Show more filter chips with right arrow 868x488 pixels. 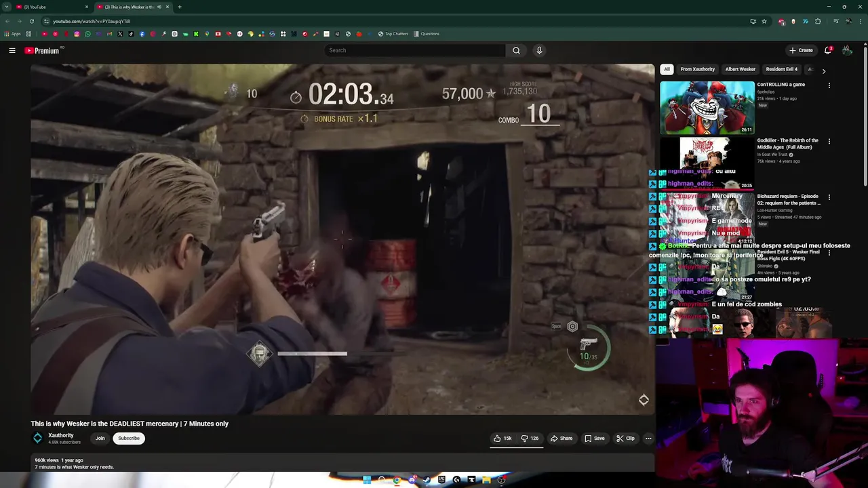tap(824, 70)
